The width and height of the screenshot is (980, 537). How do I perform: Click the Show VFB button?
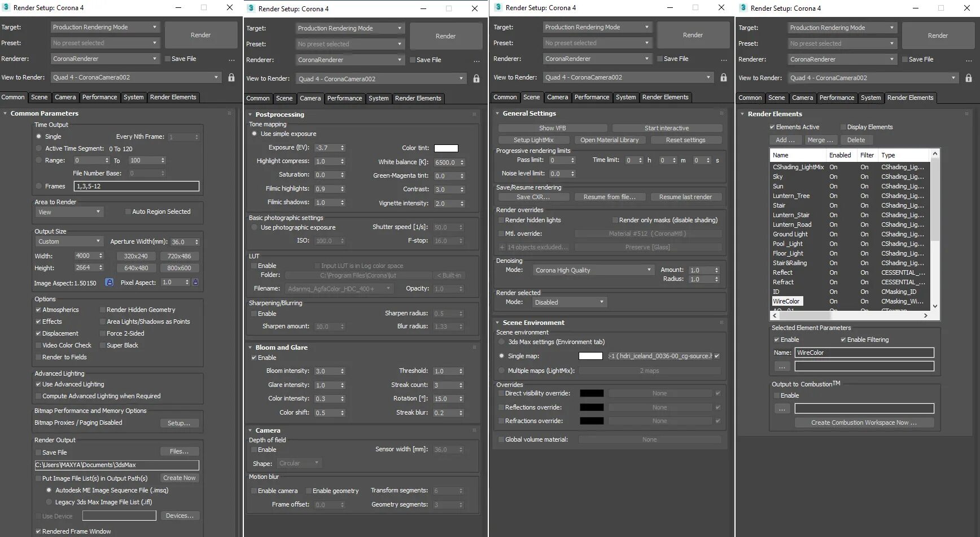coord(553,128)
